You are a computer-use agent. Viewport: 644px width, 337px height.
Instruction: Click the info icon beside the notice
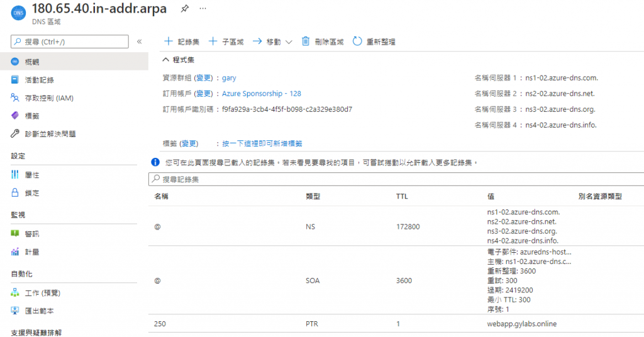[x=155, y=163]
